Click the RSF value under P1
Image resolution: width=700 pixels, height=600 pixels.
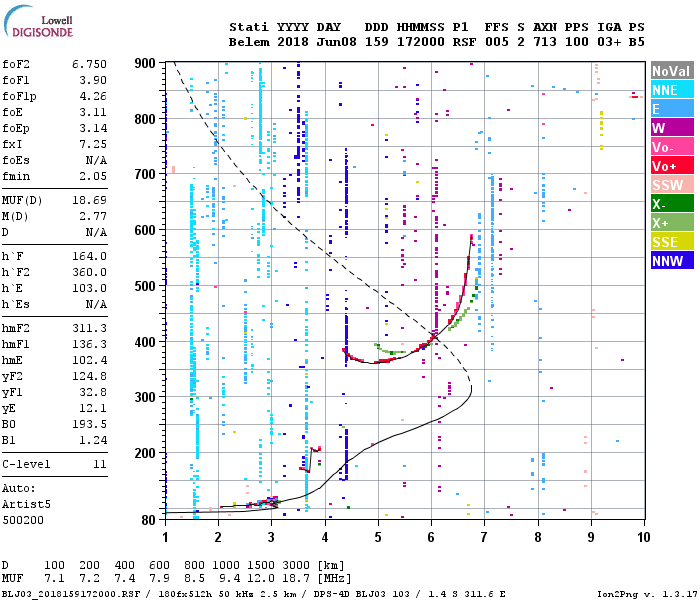click(464, 42)
